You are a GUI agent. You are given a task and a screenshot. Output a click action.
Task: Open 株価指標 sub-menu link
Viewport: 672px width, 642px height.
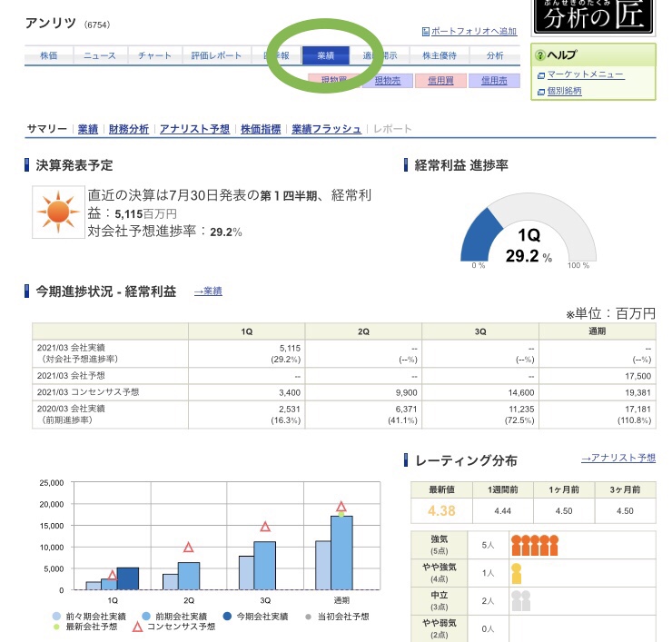click(x=261, y=129)
